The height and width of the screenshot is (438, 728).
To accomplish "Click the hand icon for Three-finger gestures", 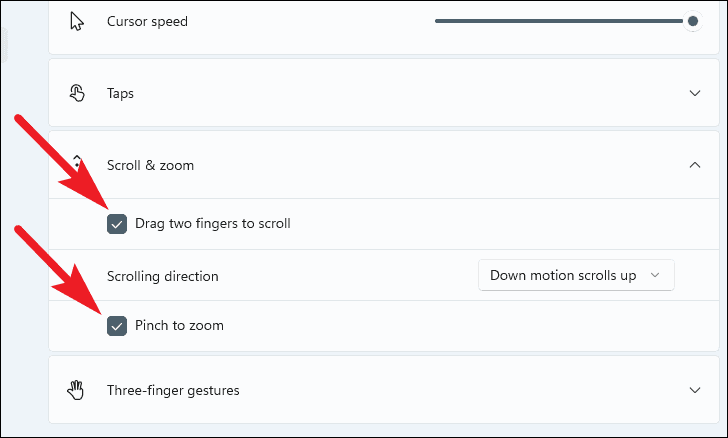I will pyautogui.click(x=77, y=389).
